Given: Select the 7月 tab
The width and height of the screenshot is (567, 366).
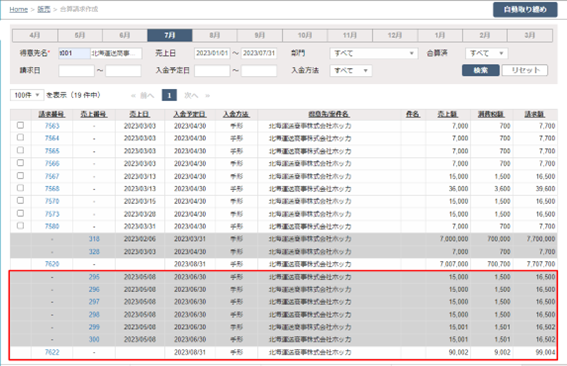Looking at the screenshot, I should point(170,35).
